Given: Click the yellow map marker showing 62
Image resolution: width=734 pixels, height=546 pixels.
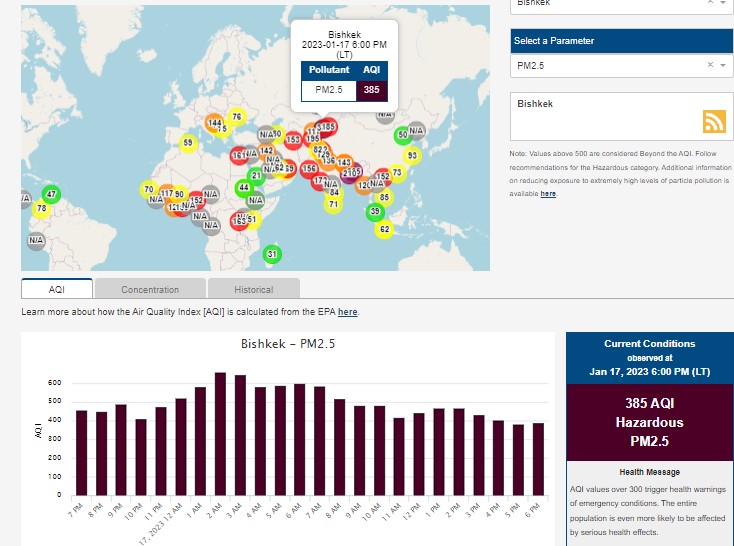Looking at the screenshot, I should [384, 229].
